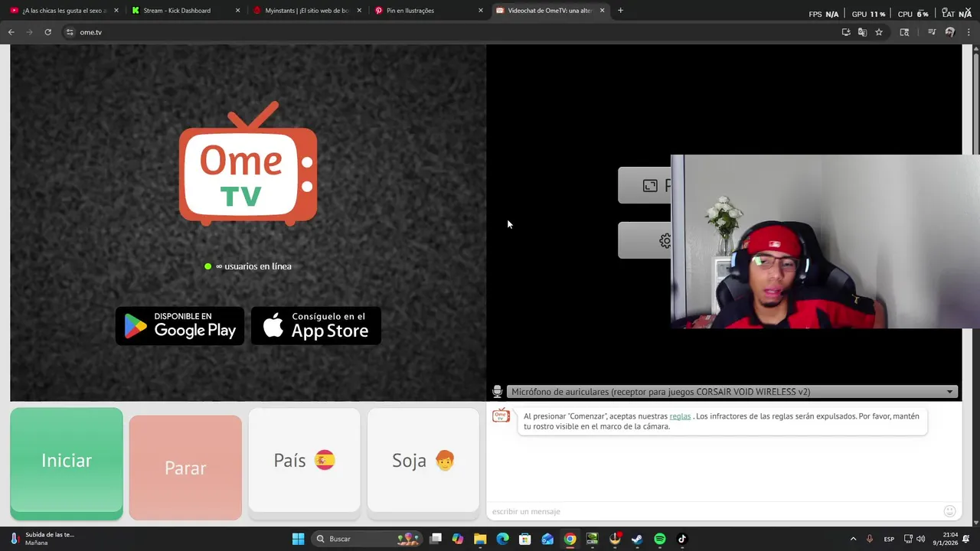Open TikTok from the taskbar
Screen dimensions: 980x551
coord(682,539)
